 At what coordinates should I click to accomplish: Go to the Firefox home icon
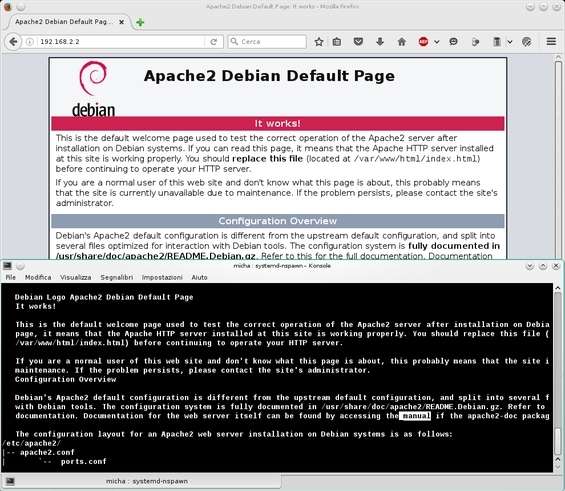point(401,42)
